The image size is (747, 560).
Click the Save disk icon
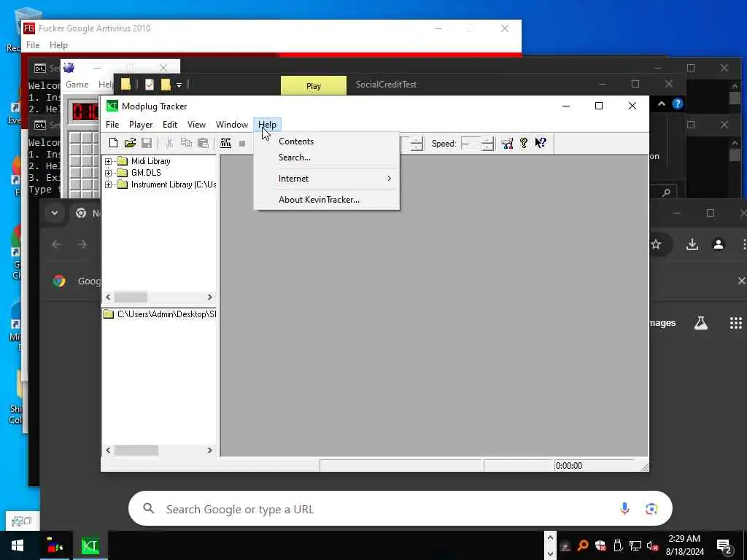pyautogui.click(x=147, y=143)
